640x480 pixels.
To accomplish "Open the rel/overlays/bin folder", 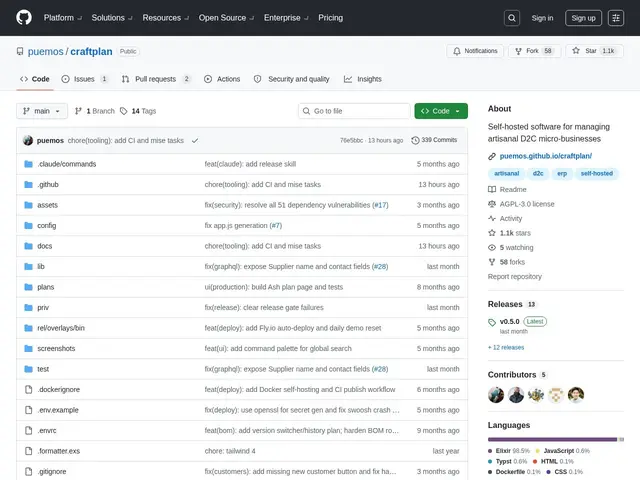I will (x=61, y=328).
